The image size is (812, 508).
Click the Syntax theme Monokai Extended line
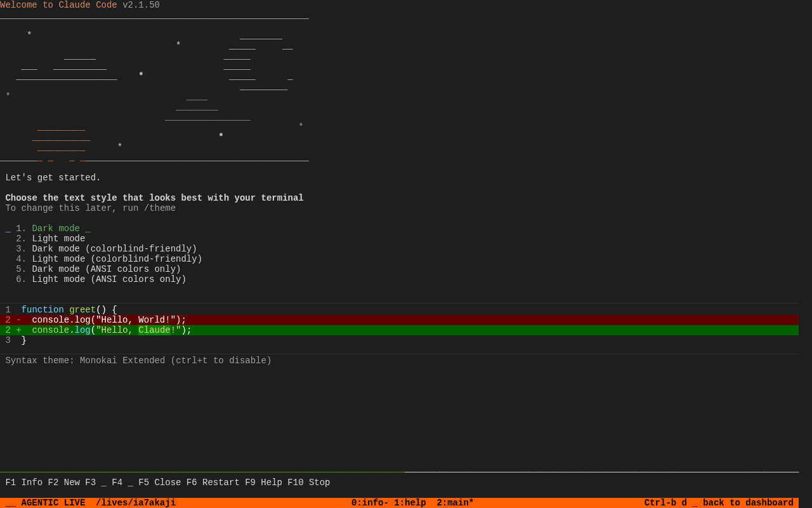point(138,361)
